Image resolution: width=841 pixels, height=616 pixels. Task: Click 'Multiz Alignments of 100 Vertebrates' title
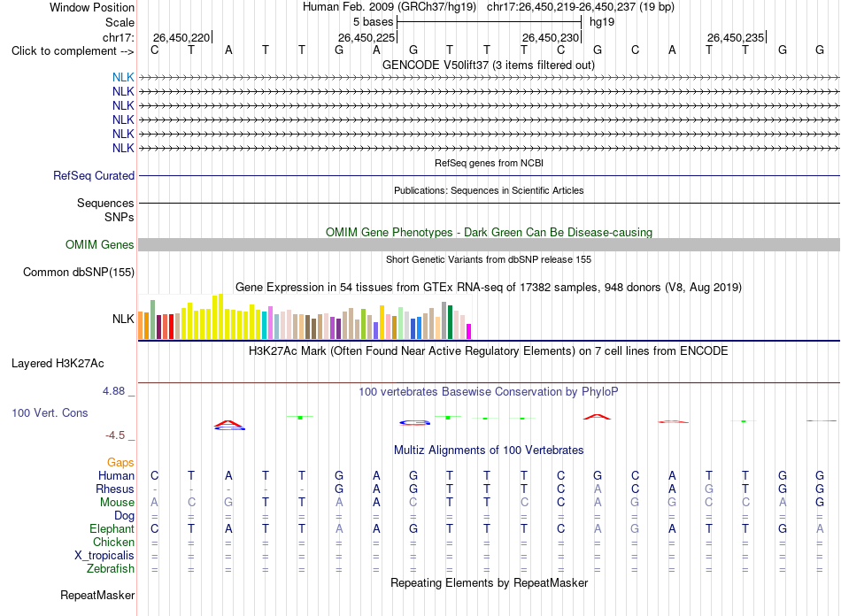(x=489, y=450)
